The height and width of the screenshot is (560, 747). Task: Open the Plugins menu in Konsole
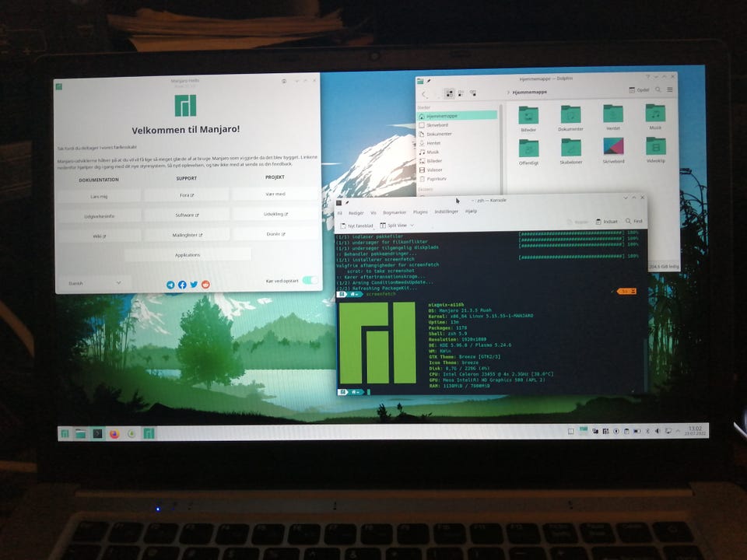[x=420, y=212]
